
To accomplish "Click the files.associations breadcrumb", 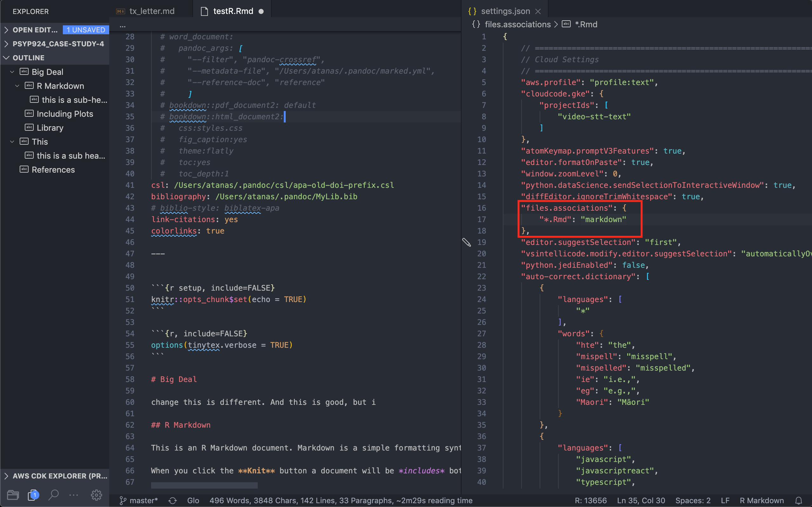I will click(517, 24).
